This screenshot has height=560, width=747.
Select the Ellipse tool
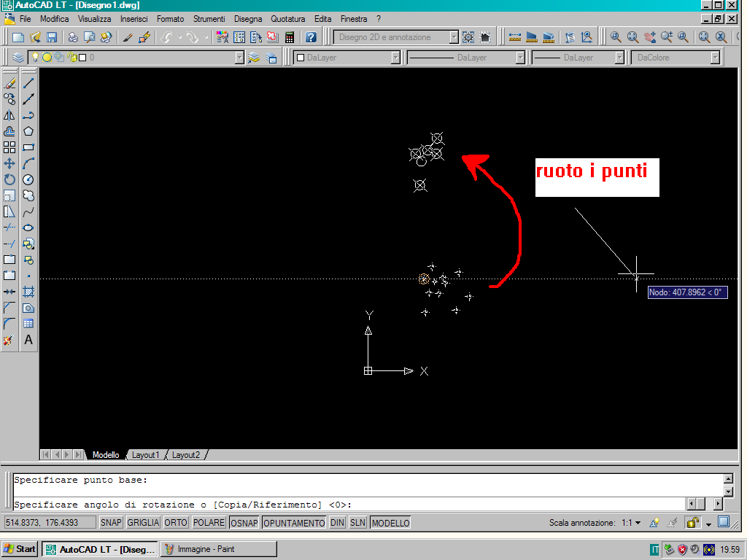coord(28,227)
